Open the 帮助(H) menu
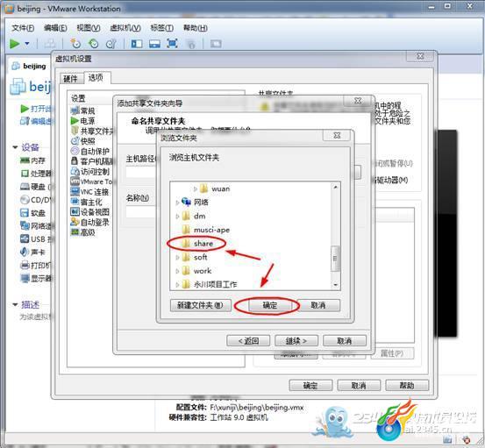Screen dimensions: 485x448 (x=196, y=28)
